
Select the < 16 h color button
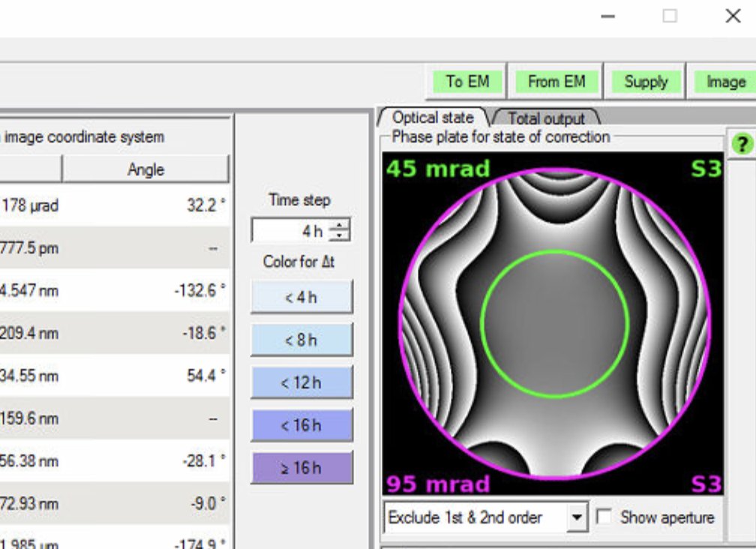[301, 424]
